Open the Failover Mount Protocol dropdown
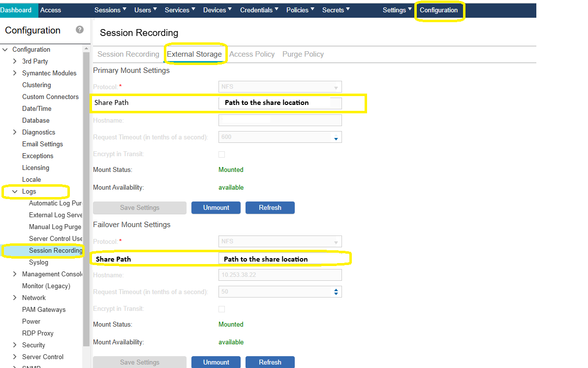Image resolution: width=588 pixels, height=368 pixels. [x=280, y=241]
